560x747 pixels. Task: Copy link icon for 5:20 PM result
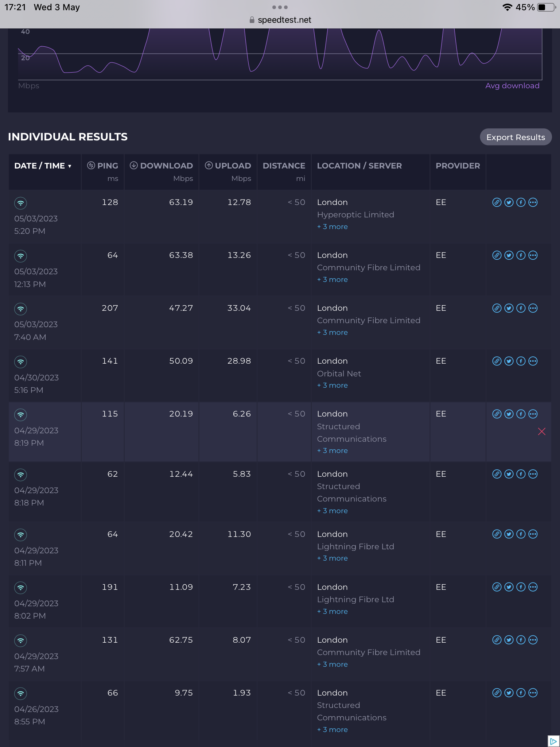(497, 202)
